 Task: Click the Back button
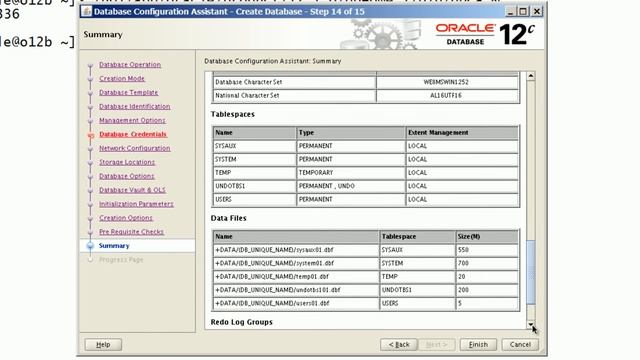398,344
